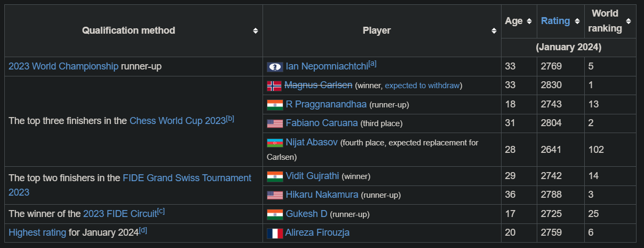Viewport: 644px width, 248px height.
Task: Sort by Age using its sort arrows
Action: pyautogui.click(x=529, y=21)
